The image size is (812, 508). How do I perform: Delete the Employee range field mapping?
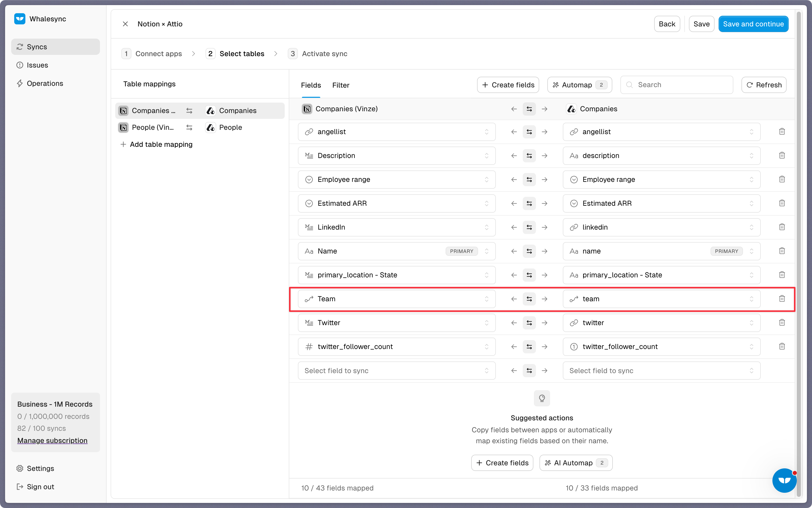(x=782, y=179)
